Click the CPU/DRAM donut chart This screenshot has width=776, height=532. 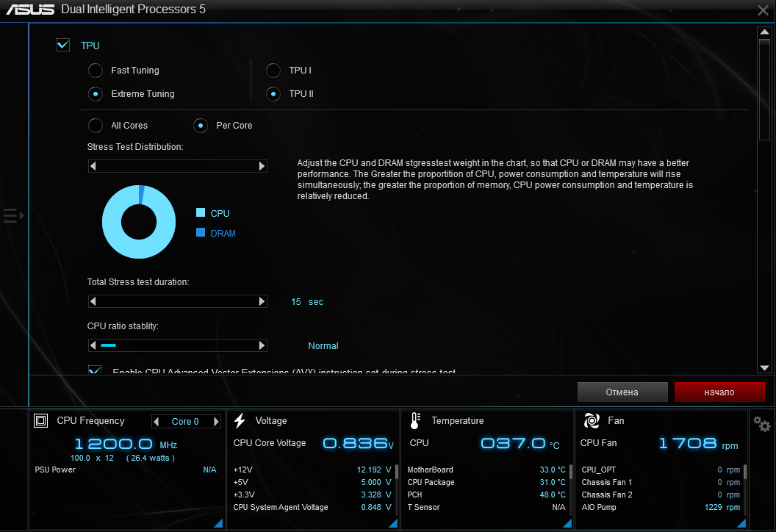point(139,222)
